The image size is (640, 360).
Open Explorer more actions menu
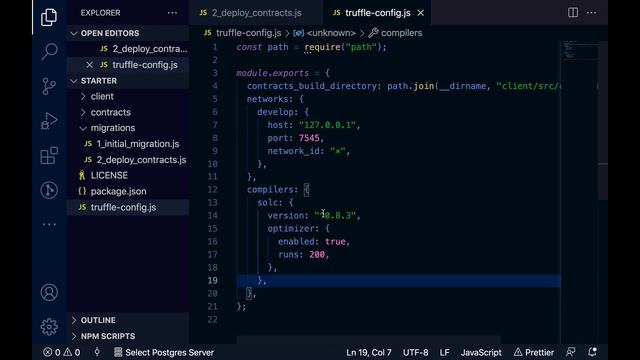click(172, 13)
